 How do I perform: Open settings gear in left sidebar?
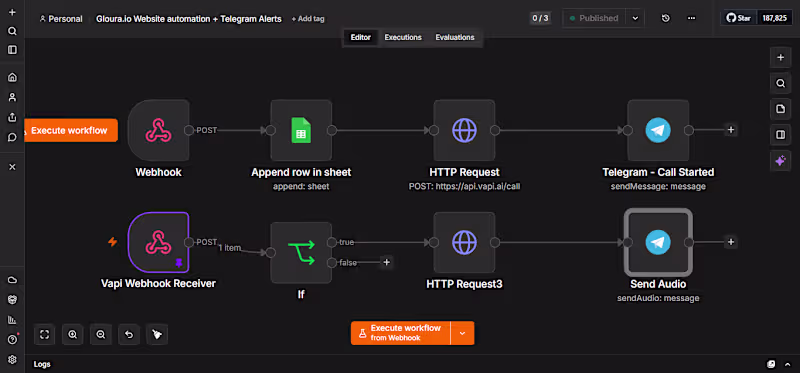(x=12, y=360)
